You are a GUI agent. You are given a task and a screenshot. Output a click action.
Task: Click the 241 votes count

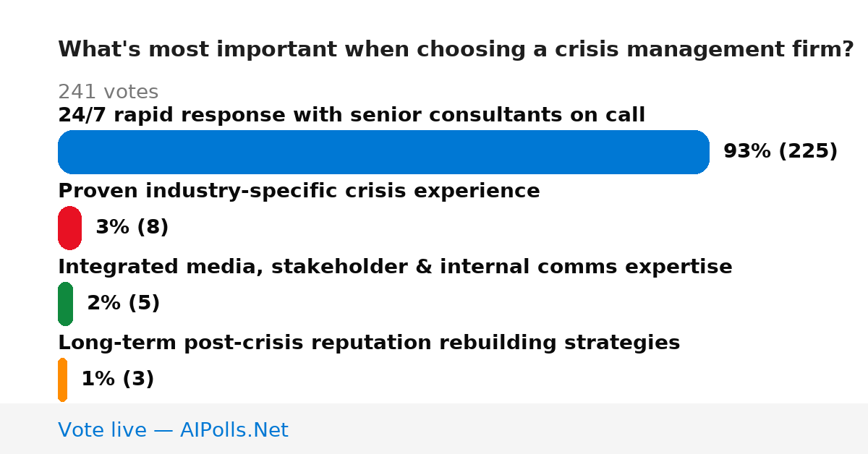click(108, 92)
